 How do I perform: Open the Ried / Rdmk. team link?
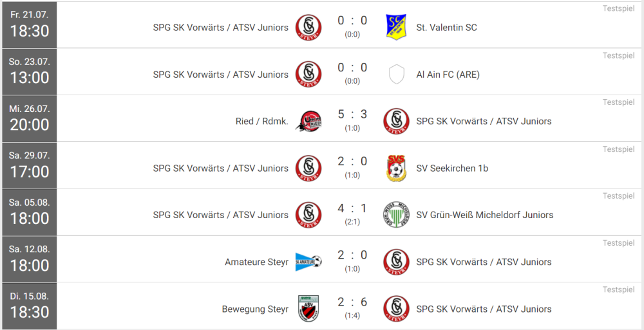(x=262, y=122)
